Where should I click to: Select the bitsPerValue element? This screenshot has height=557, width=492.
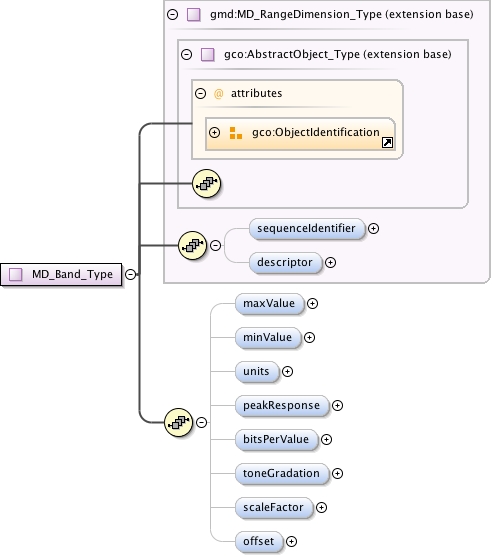276,440
